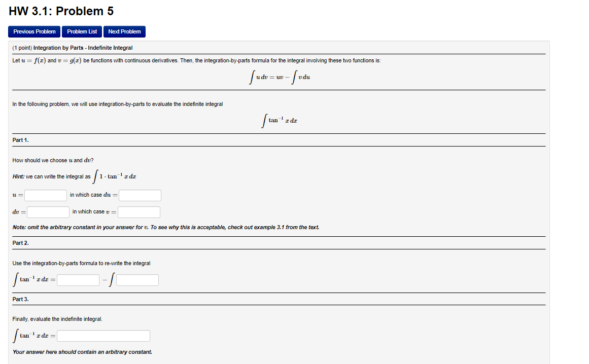
Task: Click 'Use the integration-by-parts formula to re-write' line
Action: coord(81,263)
